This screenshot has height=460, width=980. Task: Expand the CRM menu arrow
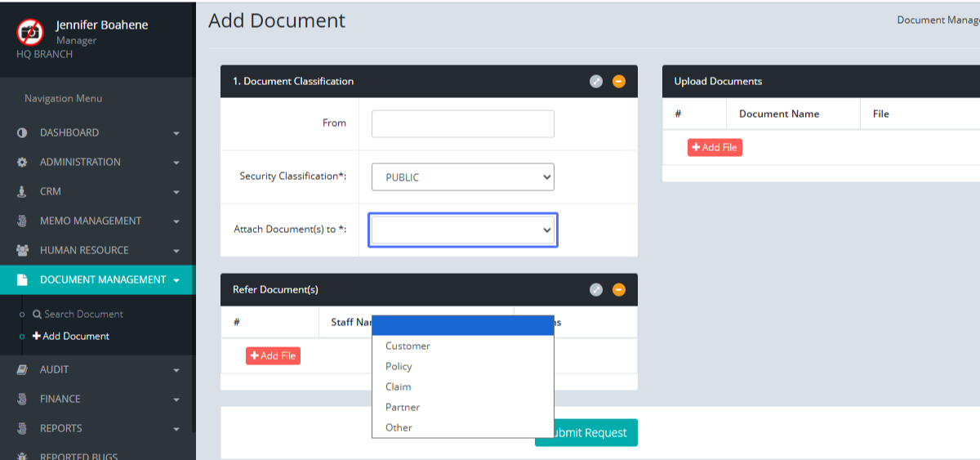176,192
